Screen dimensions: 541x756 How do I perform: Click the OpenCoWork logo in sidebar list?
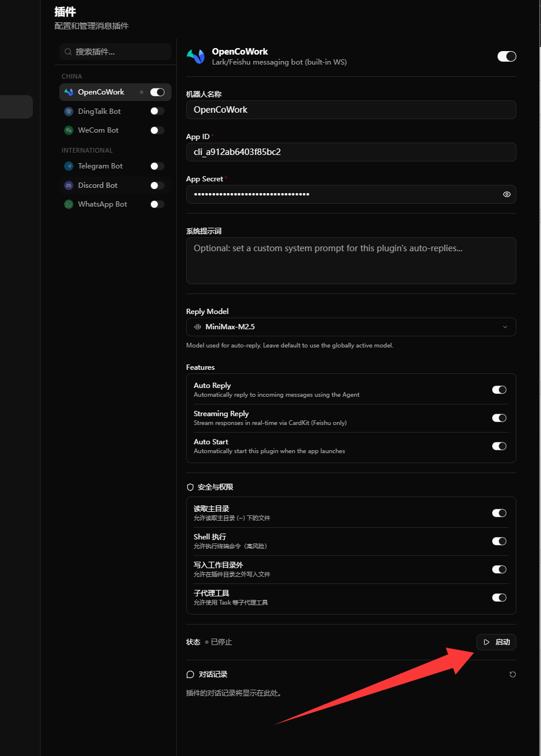click(x=69, y=92)
